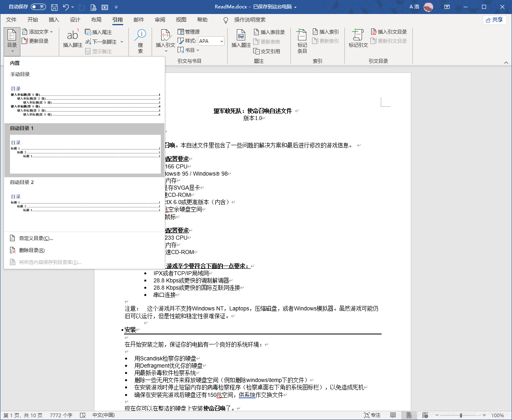Image resolution: width=512 pixels, height=420 pixels.
Task: Click the 专注 focus mode button
Action: [372, 415]
